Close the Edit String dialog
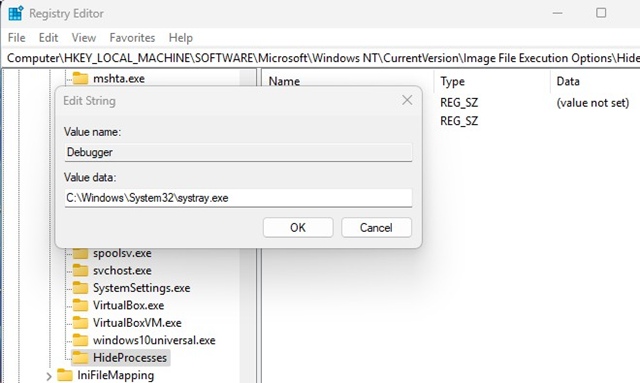Viewport: 640px width, 383px height. (x=407, y=100)
